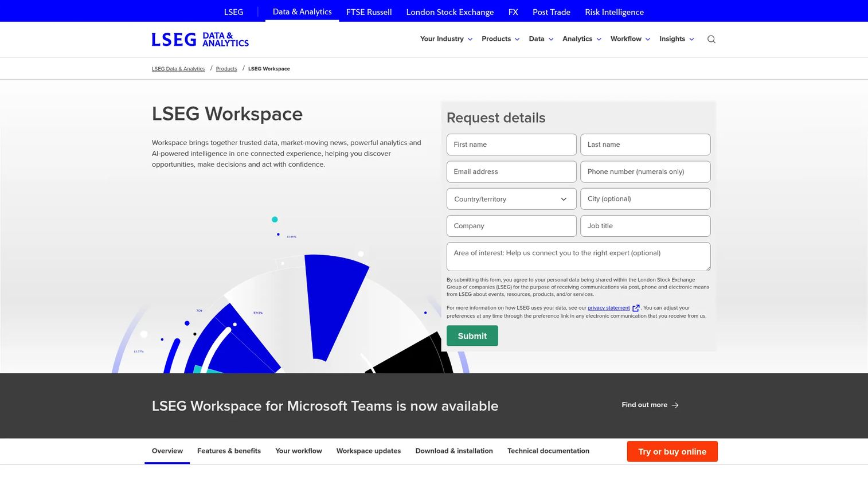
Task: Open the Country/territory dropdown
Action: coord(511,199)
